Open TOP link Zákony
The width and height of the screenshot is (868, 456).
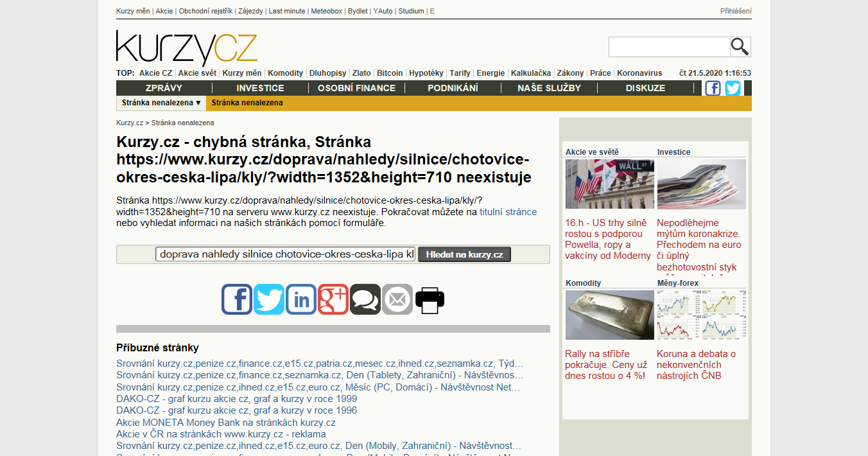(570, 73)
